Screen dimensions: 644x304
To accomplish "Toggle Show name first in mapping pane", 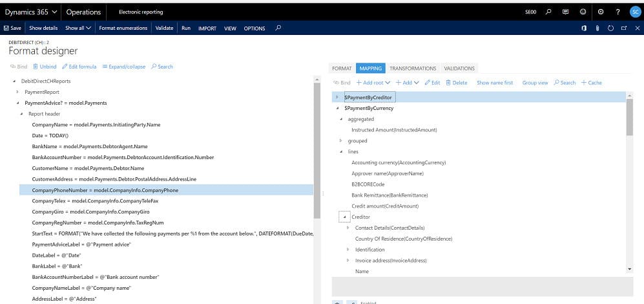I will pyautogui.click(x=495, y=83).
